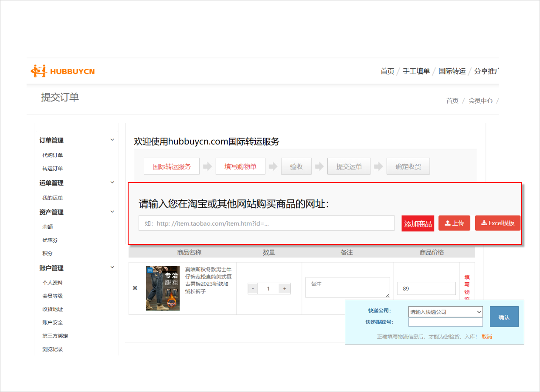Go to 手工填单 in top navigation

click(416, 71)
